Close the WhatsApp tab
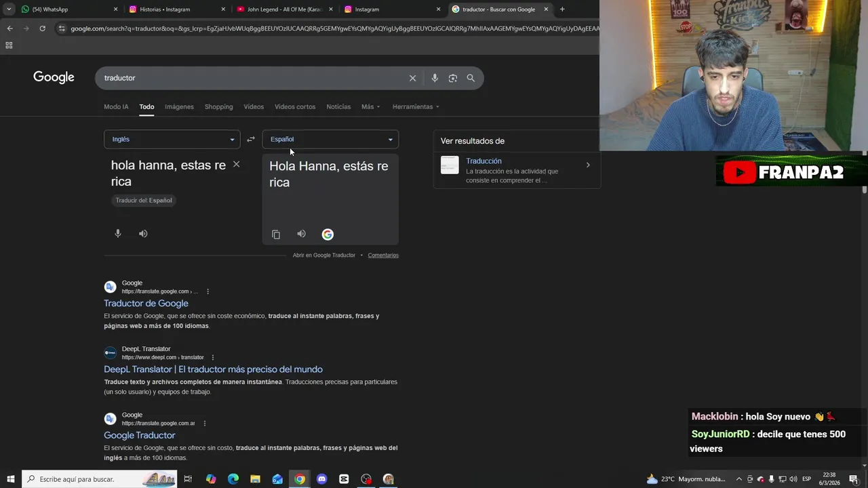868x488 pixels. click(115, 9)
